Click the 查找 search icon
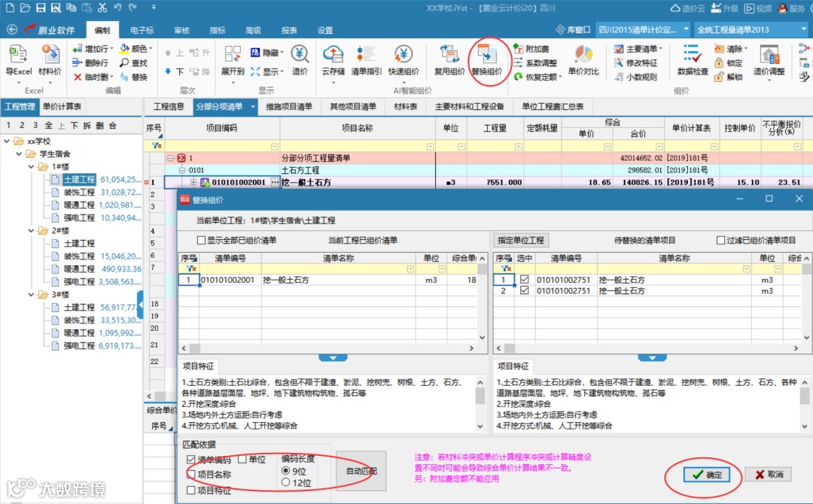Image resolution: width=813 pixels, height=504 pixels. click(x=124, y=62)
